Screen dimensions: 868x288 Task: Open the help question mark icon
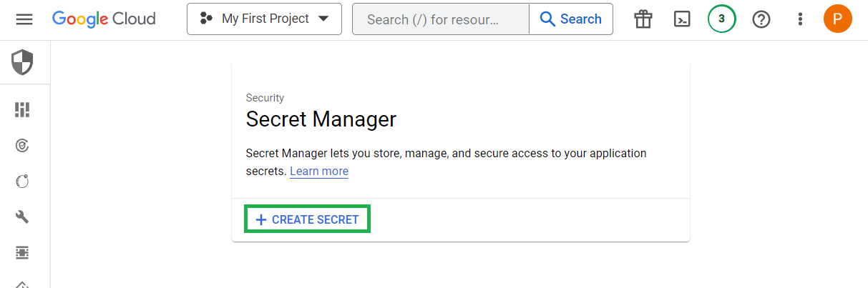pos(761,19)
